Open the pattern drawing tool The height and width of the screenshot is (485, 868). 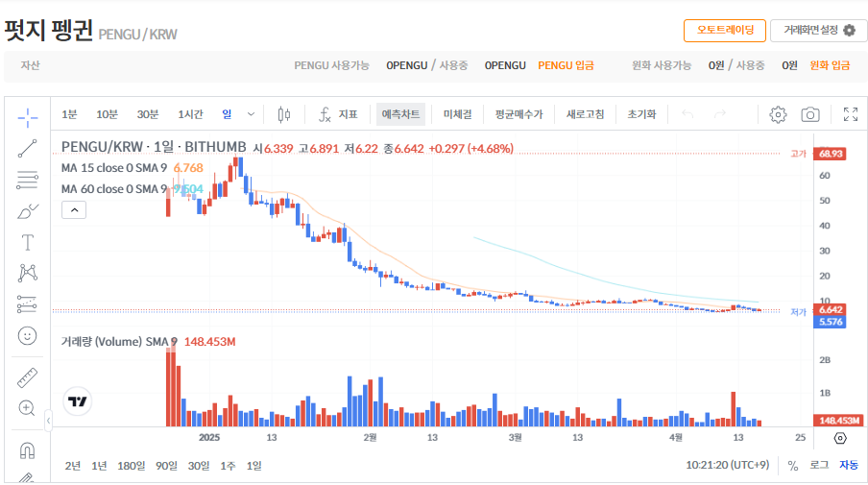27,273
